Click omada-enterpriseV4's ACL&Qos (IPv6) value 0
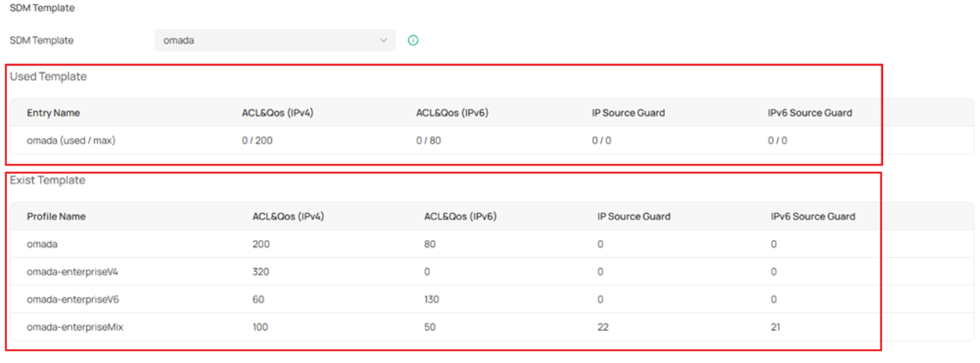 tap(427, 272)
